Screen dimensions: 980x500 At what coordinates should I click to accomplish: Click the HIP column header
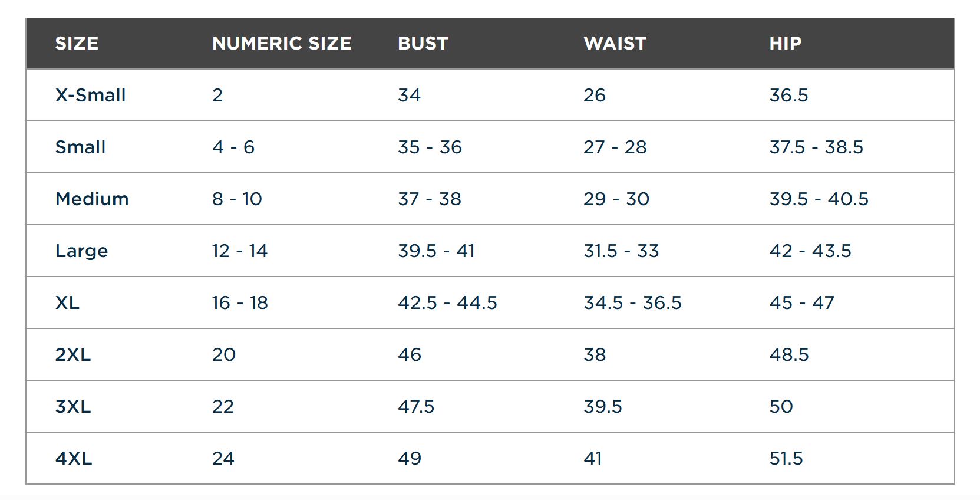(785, 44)
